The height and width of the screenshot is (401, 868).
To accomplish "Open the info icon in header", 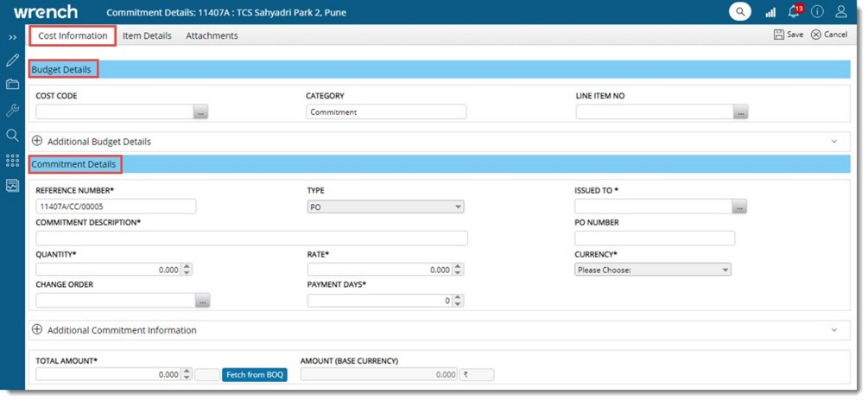I will (817, 12).
